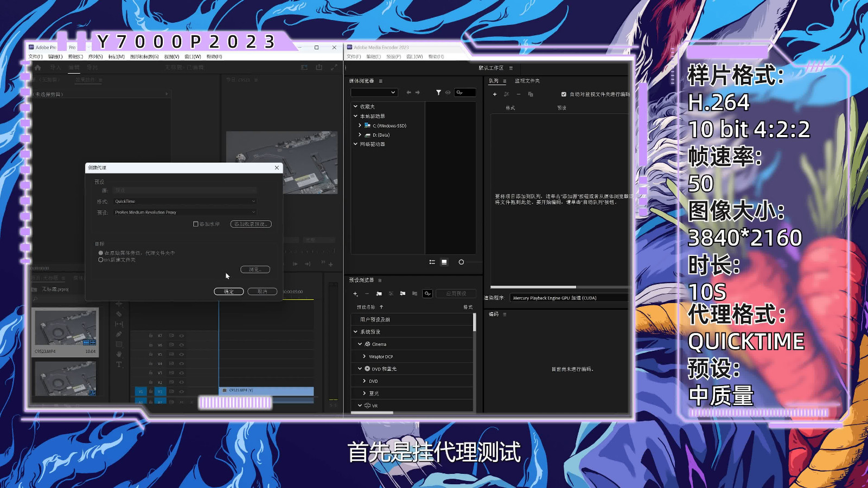Expand the D: (Data) drive
868x488 pixels.
click(360, 134)
